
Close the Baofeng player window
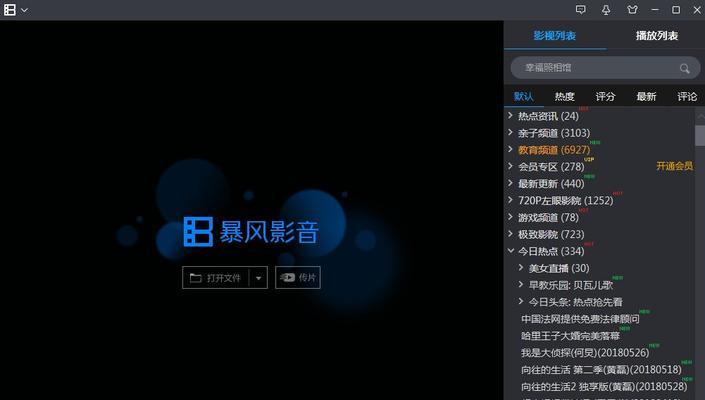697,10
